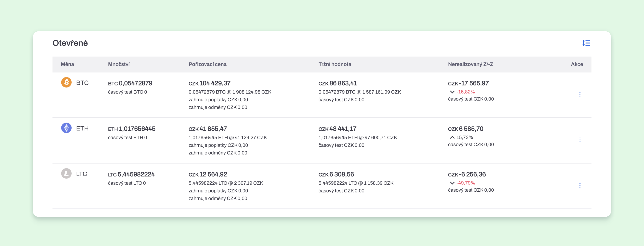Click časový test CZK 0,00 under -49,79%
This screenshot has width=644, height=246.
coord(471,190)
